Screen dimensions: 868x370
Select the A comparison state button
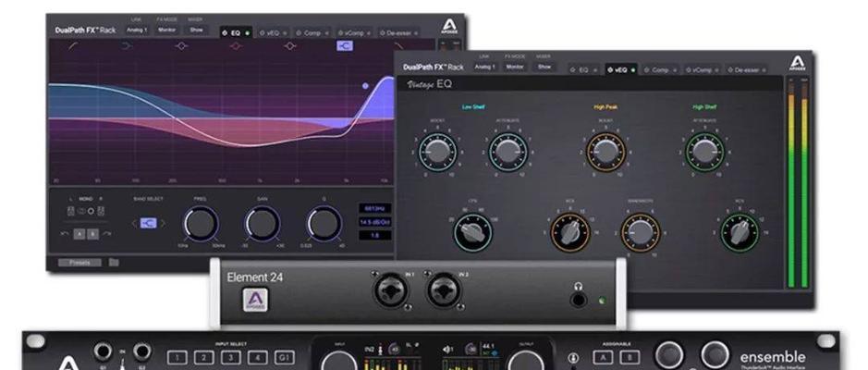click(x=79, y=234)
